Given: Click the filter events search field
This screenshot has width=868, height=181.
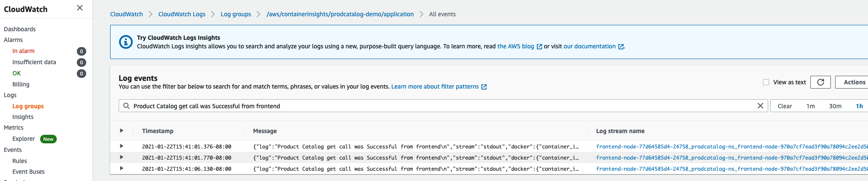Looking at the screenshot, I should [443, 106].
